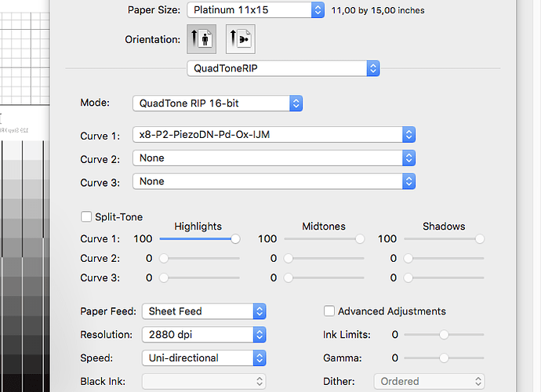
Task: Click the '11,00 by 15,00 inches' text
Action: pos(378,10)
